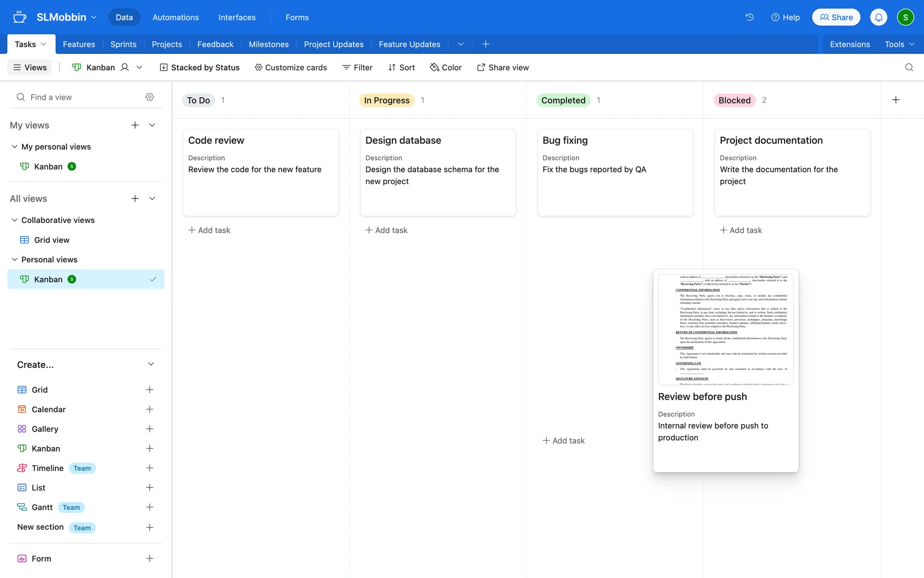Image resolution: width=924 pixels, height=578 pixels.
Task: Collapse the Create section chevron
Action: pyautogui.click(x=151, y=365)
